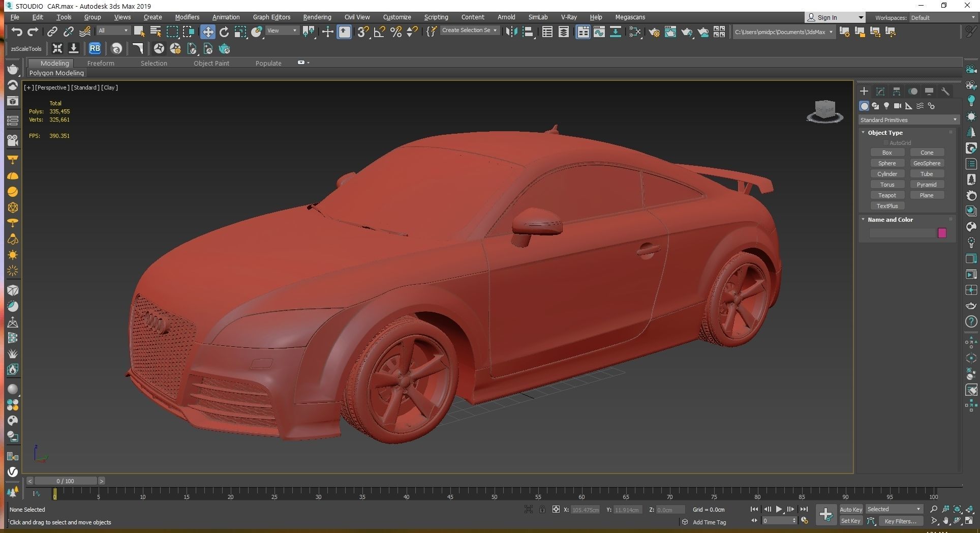Toggle Auto Key animation mode

click(851, 509)
